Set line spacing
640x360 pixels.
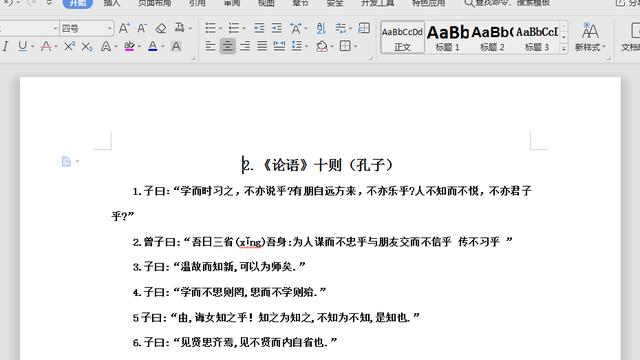tap(297, 46)
